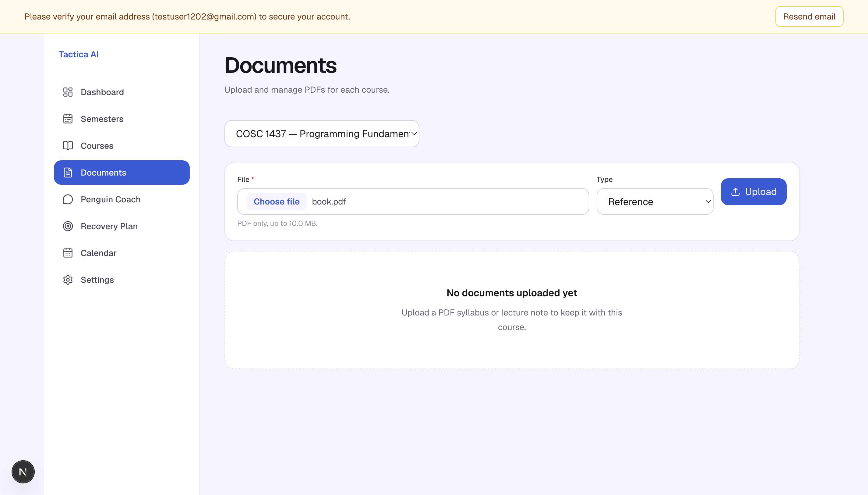Click the 'No documents uploaded yet' heading

coord(512,293)
